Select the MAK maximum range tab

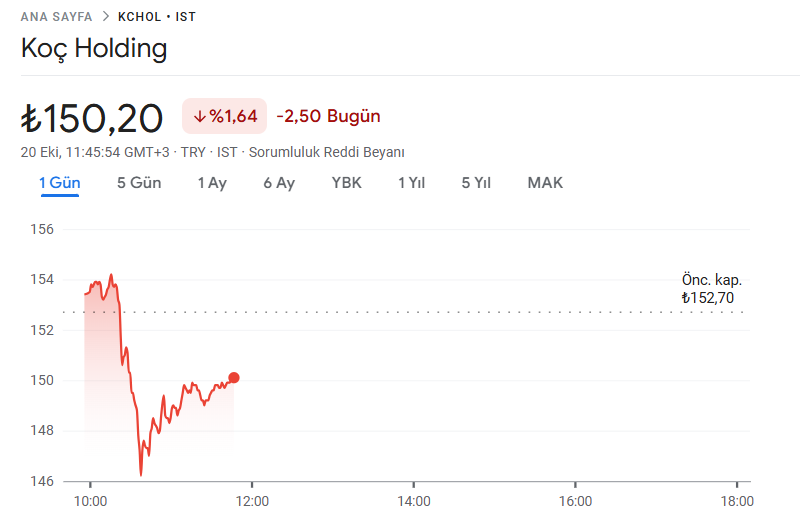coord(545,183)
